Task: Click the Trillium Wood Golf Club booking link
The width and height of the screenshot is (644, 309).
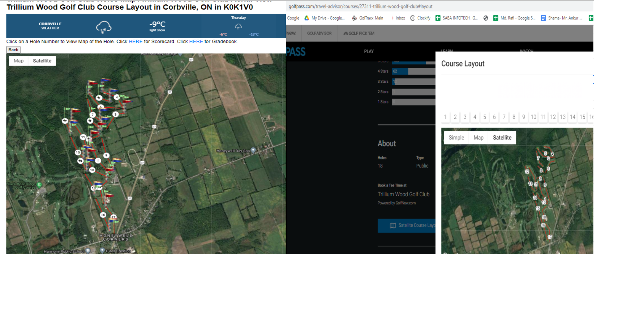Action: (x=404, y=194)
